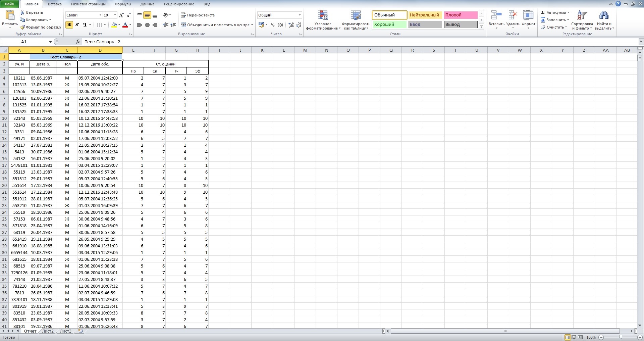Select column header K
Image resolution: width=644 pixels, height=341 pixels.
(x=262, y=50)
